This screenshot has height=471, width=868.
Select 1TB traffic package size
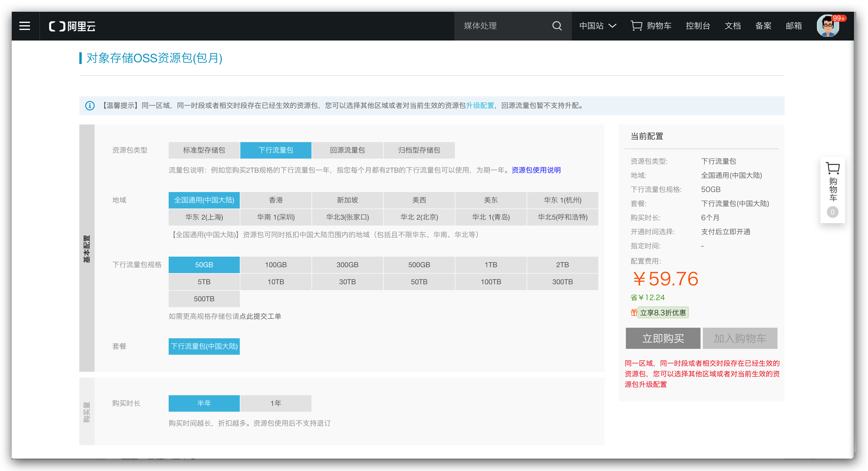click(491, 265)
